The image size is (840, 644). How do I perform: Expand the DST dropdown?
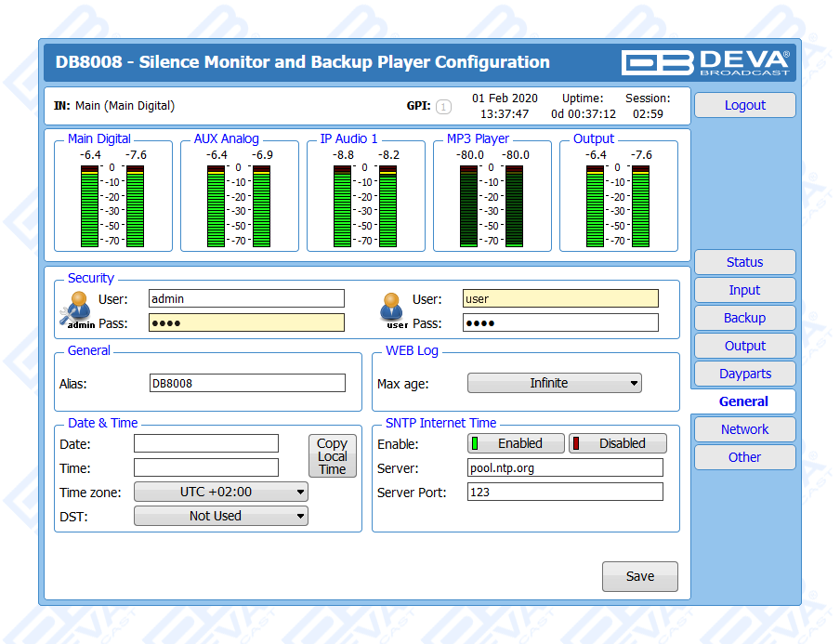(220, 516)
